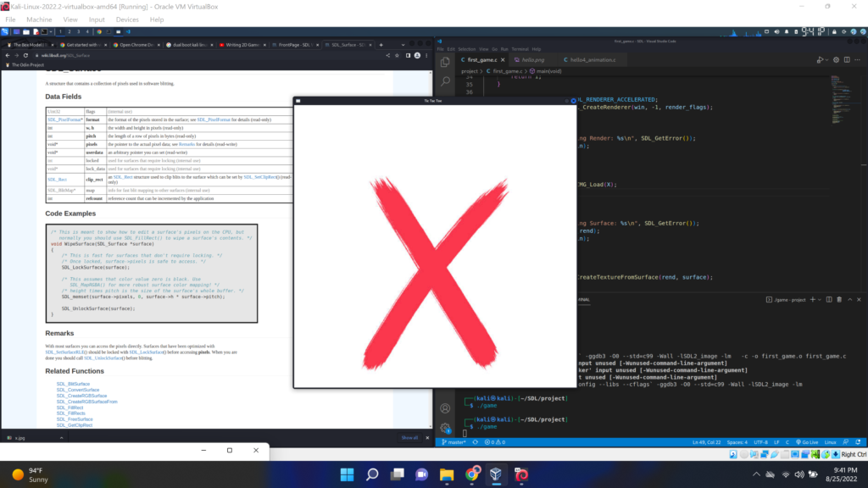This screenshot has width=868, height=488.
Task: Click Ln 49, Col 22 in status bar
Action: tap(706, 442)
